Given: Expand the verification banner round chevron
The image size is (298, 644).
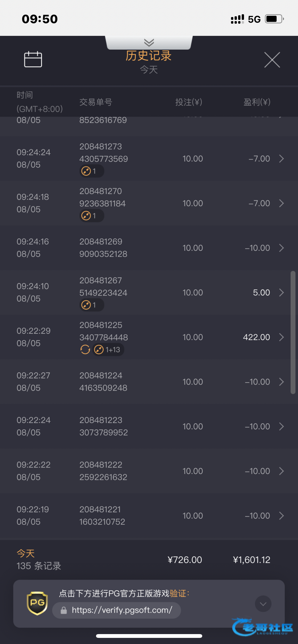Looking at the screenshot, I should (x=263, y=604).
